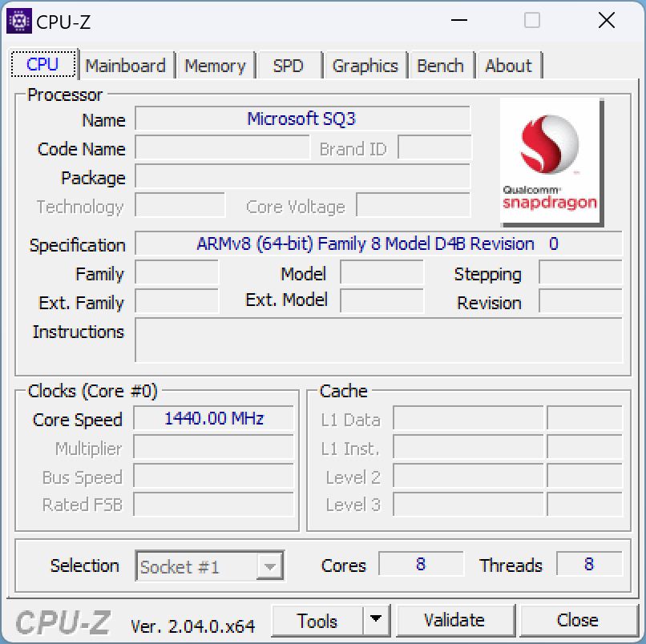Click the empty Instructions field

pyautogui.click(x=378, y=340)
